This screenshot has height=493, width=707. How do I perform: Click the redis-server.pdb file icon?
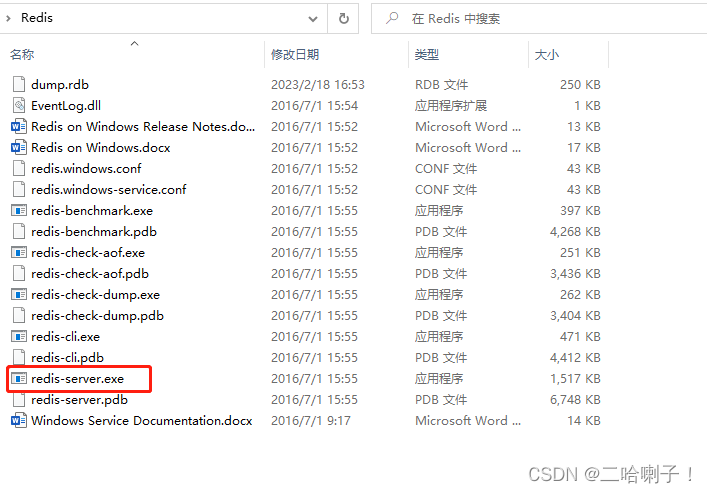pyautogui.click(x=18, y=400)
